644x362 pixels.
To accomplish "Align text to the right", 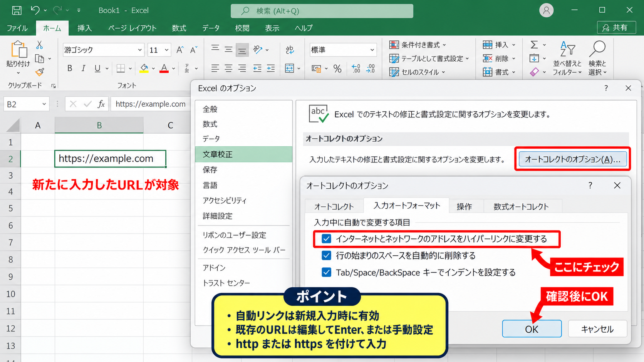I will click(242, 69).
